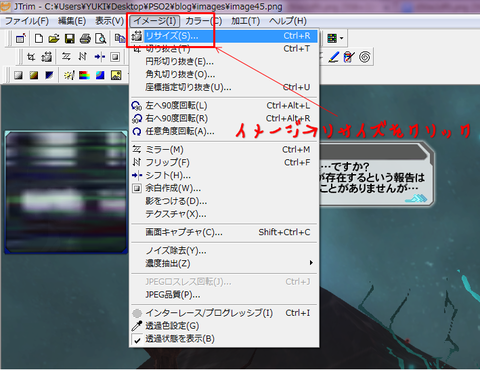Viewport: 480px width, 370px height.
Task: Open the 表示(V) menu
Action: [x=109, y=21]
